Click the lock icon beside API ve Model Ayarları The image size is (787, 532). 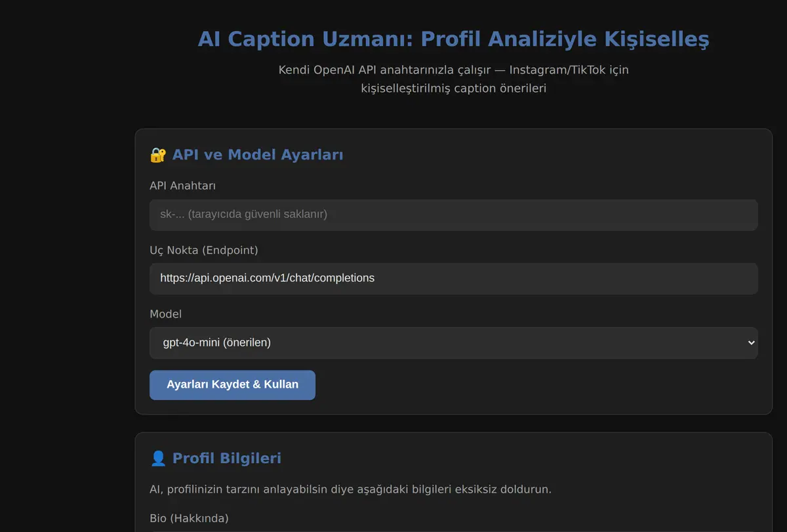[158, 155]
